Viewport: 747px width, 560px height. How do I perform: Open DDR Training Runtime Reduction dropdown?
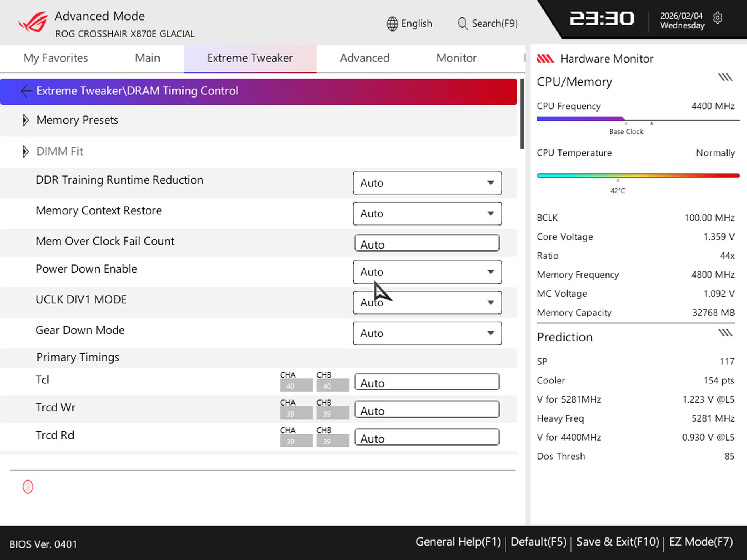coord(427,183)
